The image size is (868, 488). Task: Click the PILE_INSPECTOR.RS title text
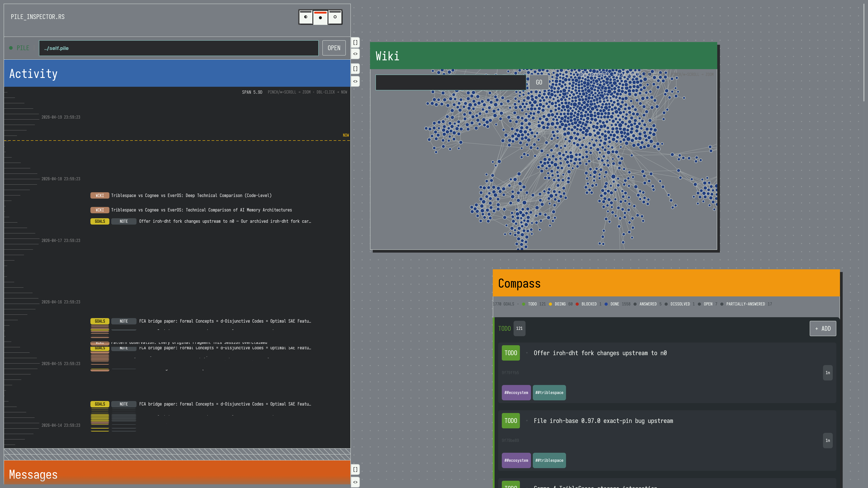(38, 17)
